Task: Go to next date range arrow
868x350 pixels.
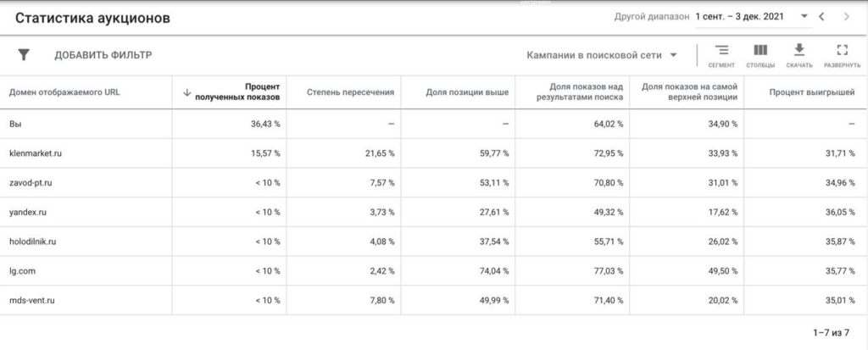Action: pos(847,17)
